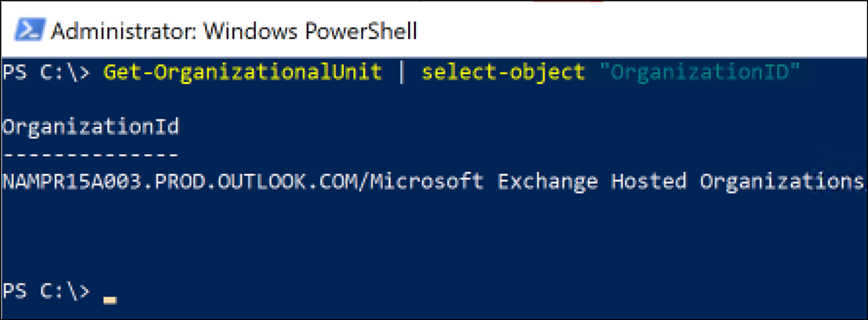Image resolution: width=868 pixels, height=320 pixels.
Task: Click the dashed line under OrganizationId
Action: (91, 155)
